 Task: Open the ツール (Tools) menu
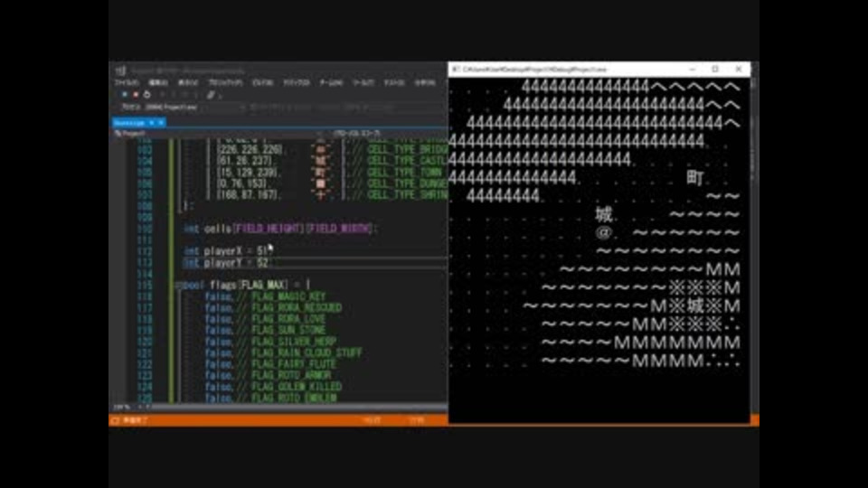363,82
